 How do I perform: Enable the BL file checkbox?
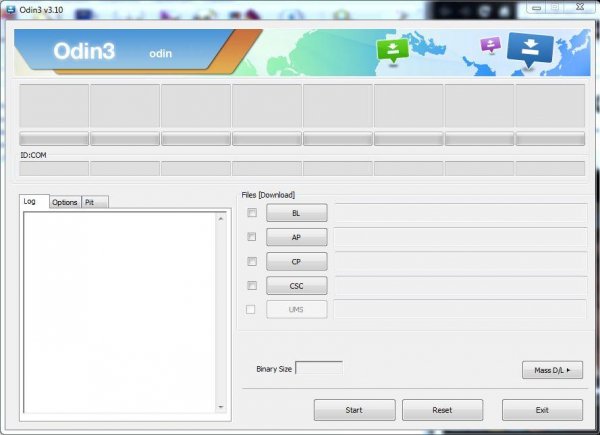pyautogui.click(x=252, y=213)
